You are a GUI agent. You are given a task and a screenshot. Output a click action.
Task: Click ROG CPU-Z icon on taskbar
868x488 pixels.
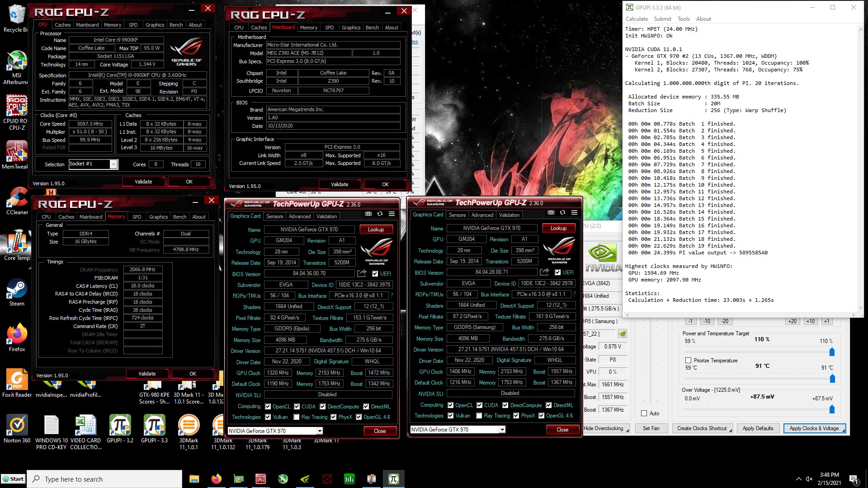261,479
